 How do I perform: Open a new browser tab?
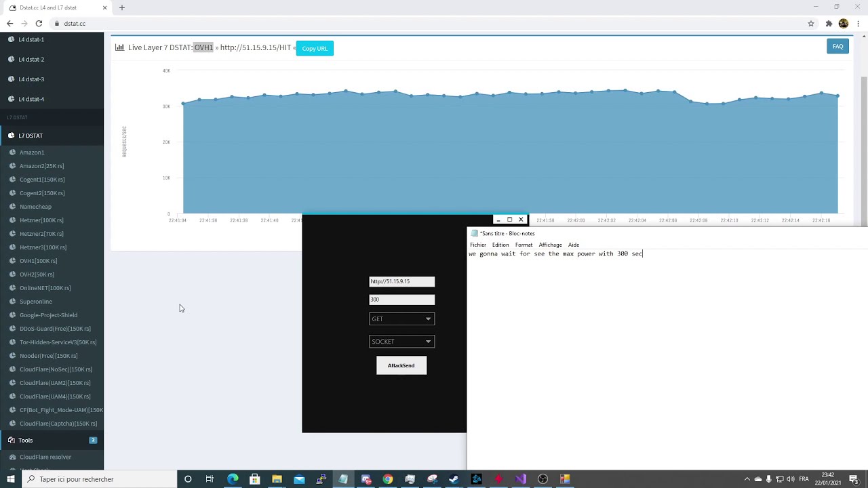(122, 7)
